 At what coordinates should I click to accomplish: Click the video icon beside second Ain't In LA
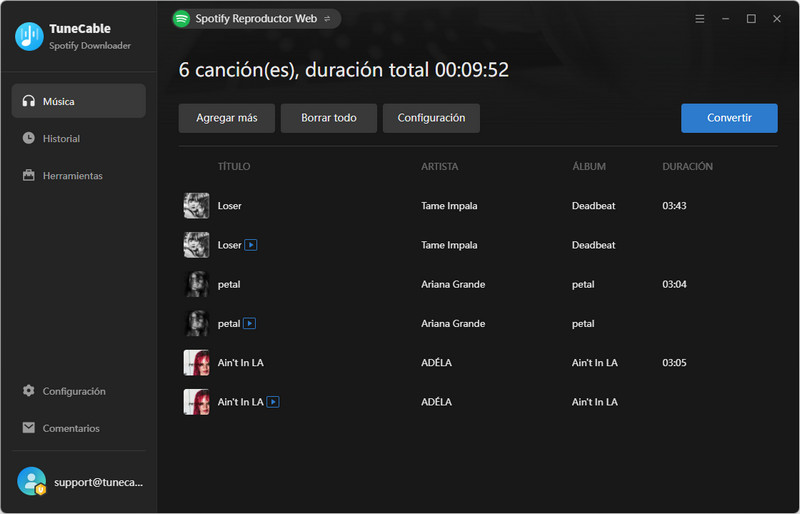(x=273, y=402)
